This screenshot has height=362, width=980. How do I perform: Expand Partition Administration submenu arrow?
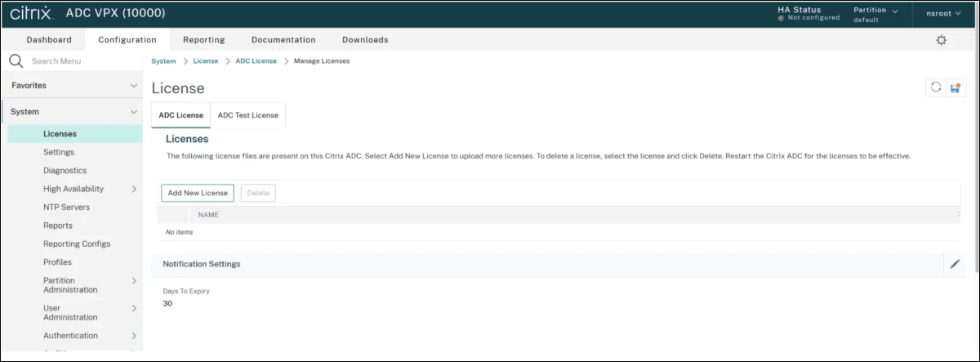tap(134, 280)
